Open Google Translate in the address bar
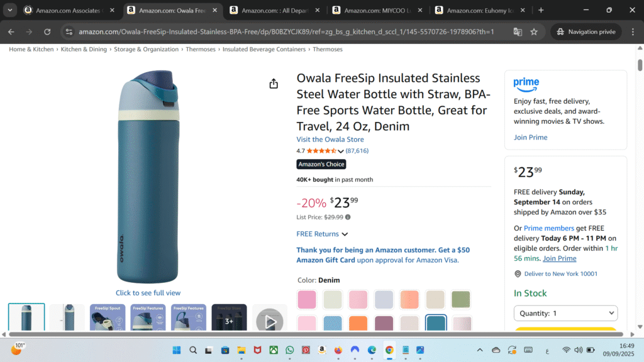This screenshot has height=362, width=644. pyautogui.click(x=517, y=31)
